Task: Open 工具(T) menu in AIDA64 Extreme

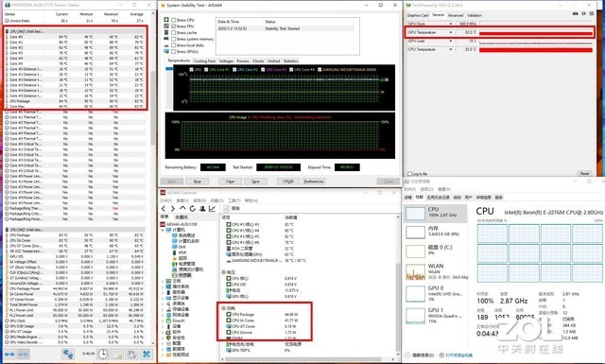Action: pos(234,200)
